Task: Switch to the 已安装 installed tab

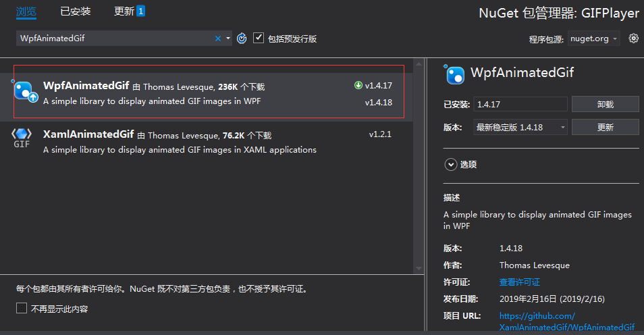Action: (75, 11)
